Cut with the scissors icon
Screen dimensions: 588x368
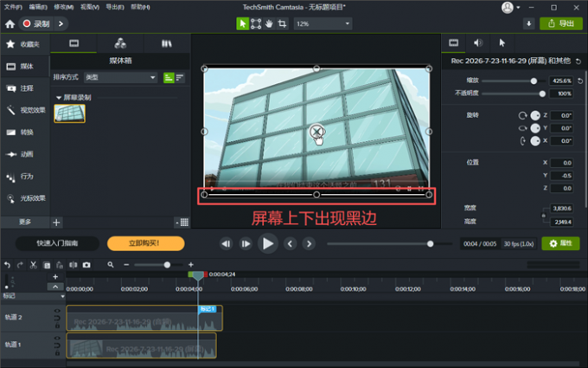[x=34, y=265]
